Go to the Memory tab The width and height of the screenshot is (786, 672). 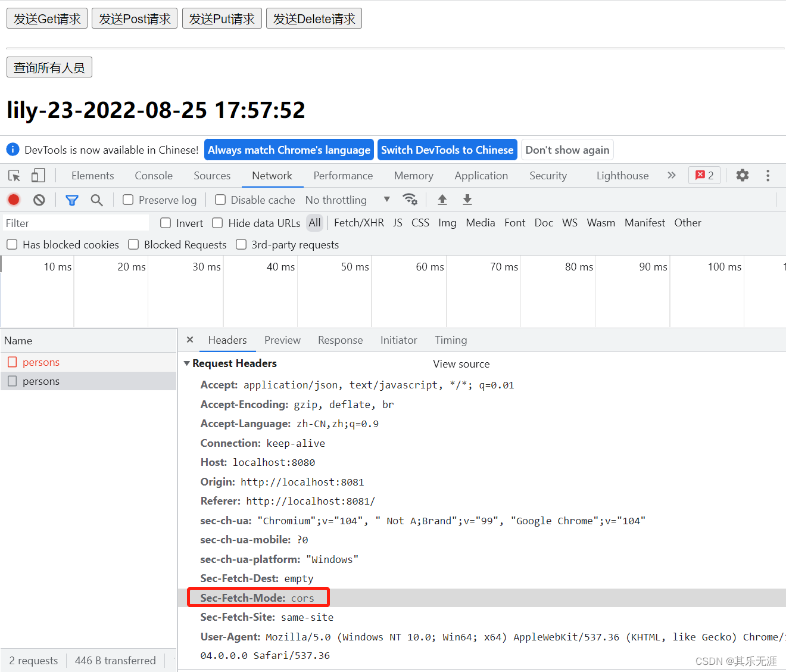413,176
